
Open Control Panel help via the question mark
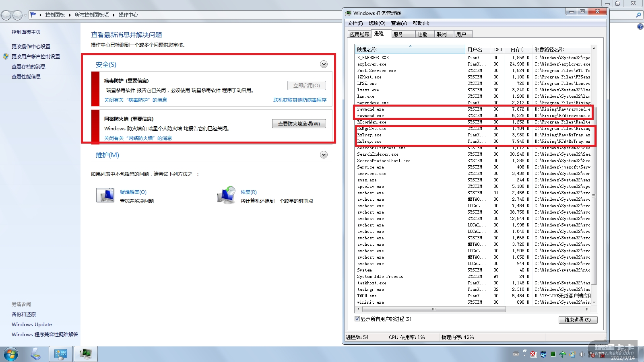point(640,27)
